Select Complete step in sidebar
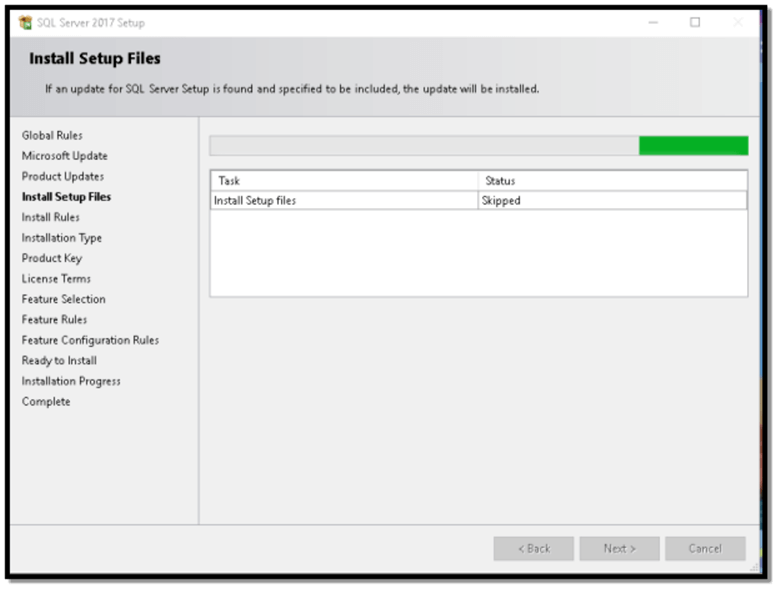The width and height of the screenshot is (780, 592). pos(46,402)
